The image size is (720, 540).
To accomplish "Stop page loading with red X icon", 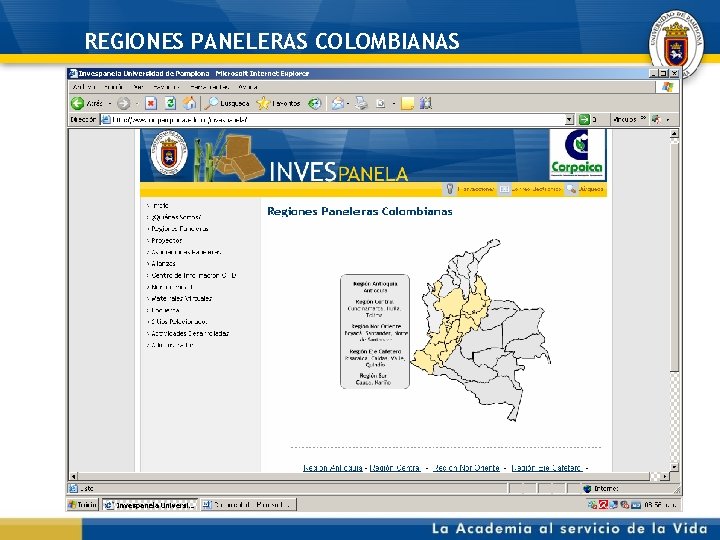I will coord(151,103).
